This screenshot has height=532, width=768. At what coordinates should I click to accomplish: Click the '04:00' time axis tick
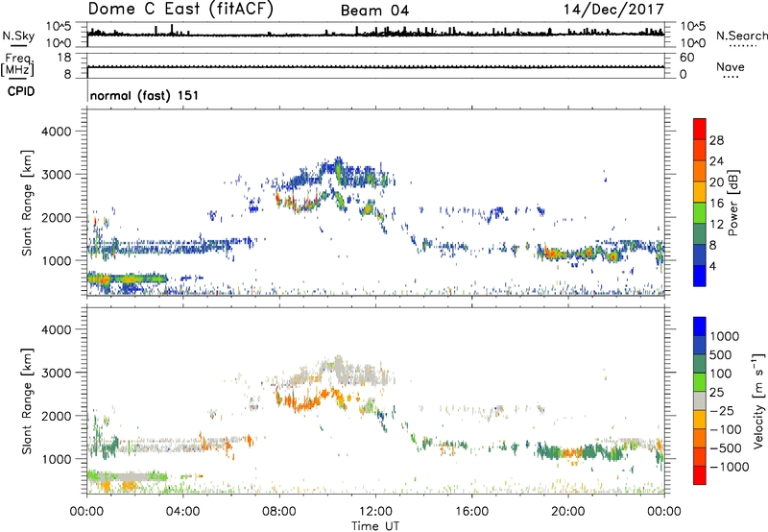click(x=183, y=512)
